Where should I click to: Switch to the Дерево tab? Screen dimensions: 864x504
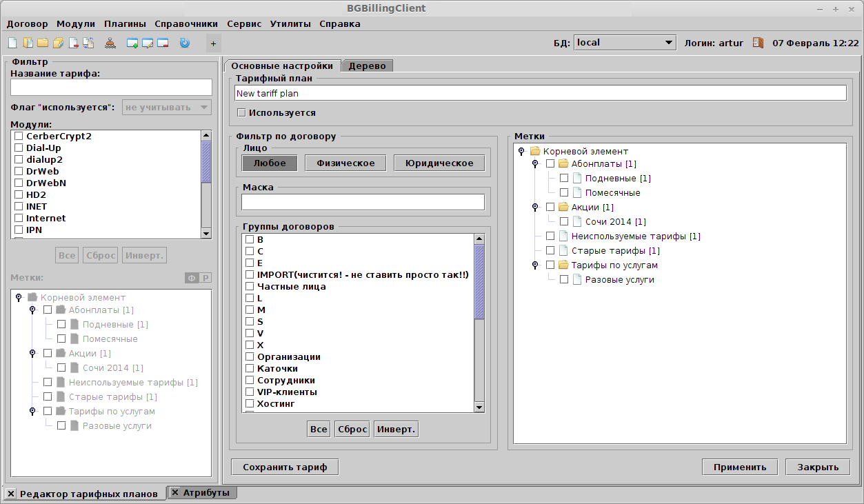(x=369, y=66)
